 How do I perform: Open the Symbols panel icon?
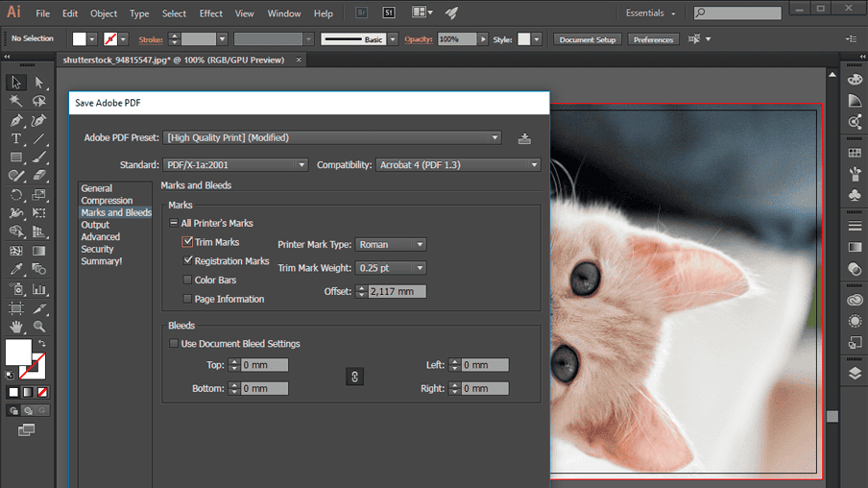point(855,196)
